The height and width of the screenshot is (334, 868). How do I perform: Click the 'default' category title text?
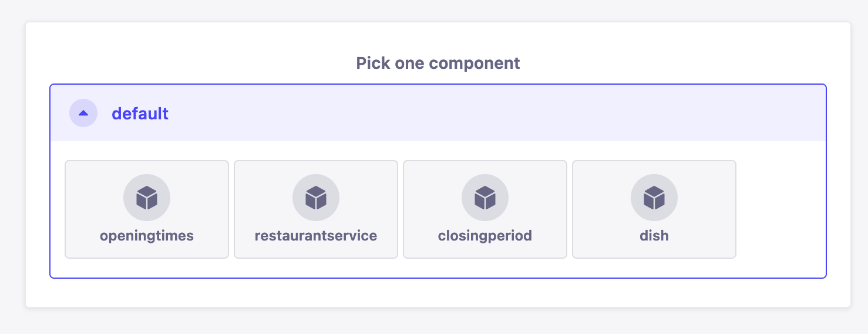tap(140, 113)
